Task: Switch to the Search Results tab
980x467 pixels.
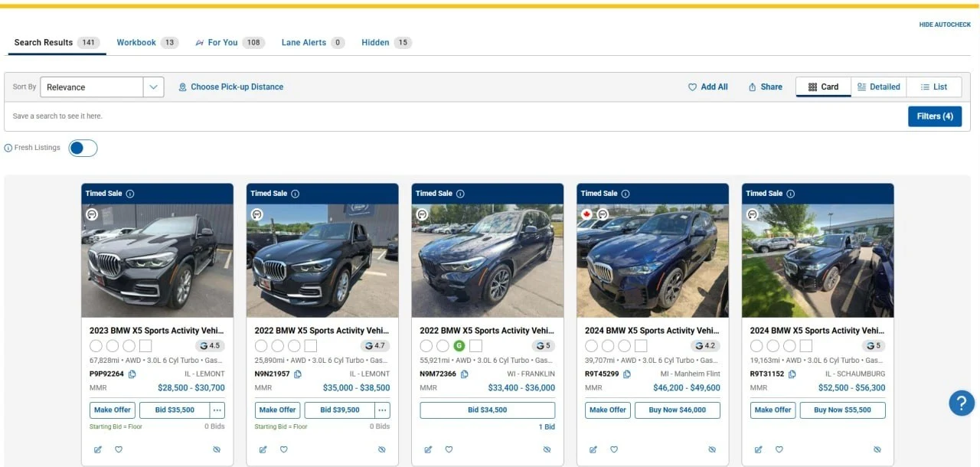Action: [57, 43]
